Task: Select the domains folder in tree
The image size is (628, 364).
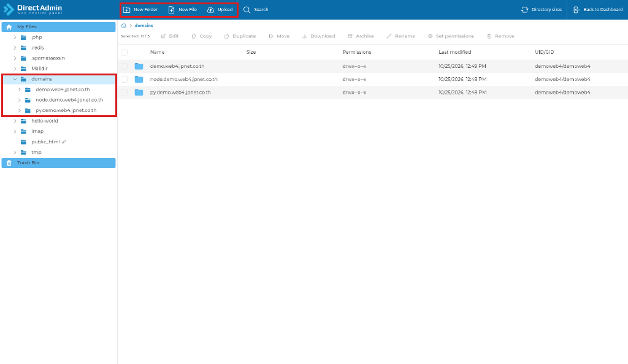Action: click(x=42, y=79)
